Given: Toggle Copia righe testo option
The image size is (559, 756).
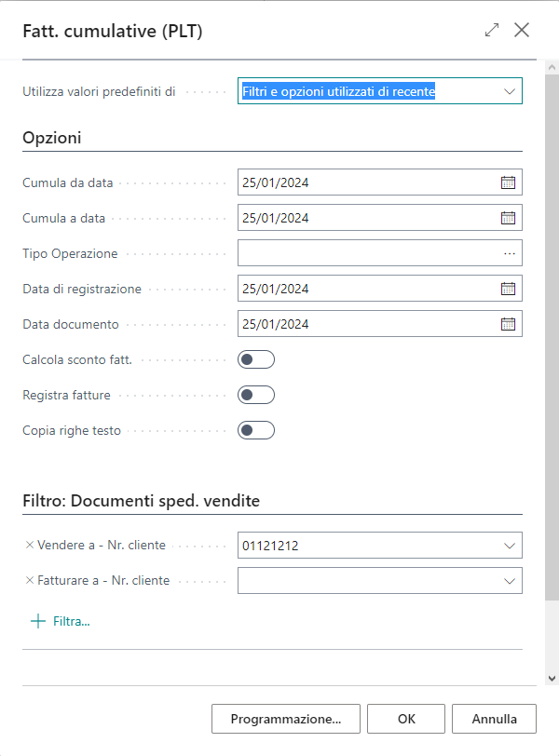Looking at the screenshot, I should coord(256,430).
